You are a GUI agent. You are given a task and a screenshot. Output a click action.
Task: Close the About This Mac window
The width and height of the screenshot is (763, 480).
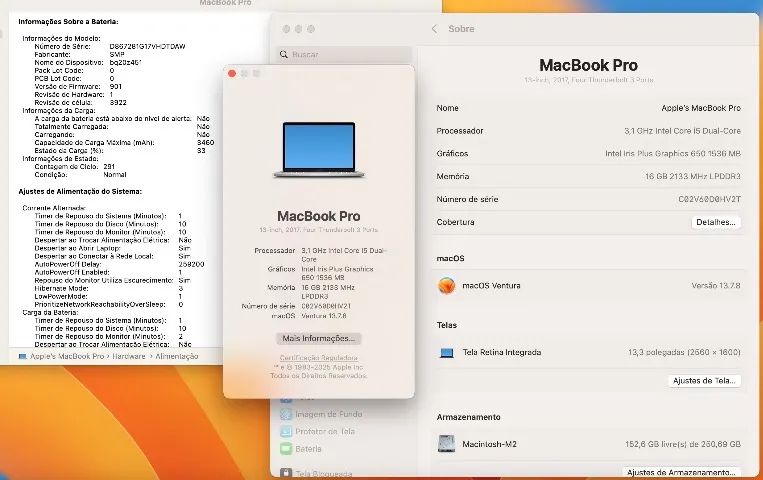click(x=232, y=74)
